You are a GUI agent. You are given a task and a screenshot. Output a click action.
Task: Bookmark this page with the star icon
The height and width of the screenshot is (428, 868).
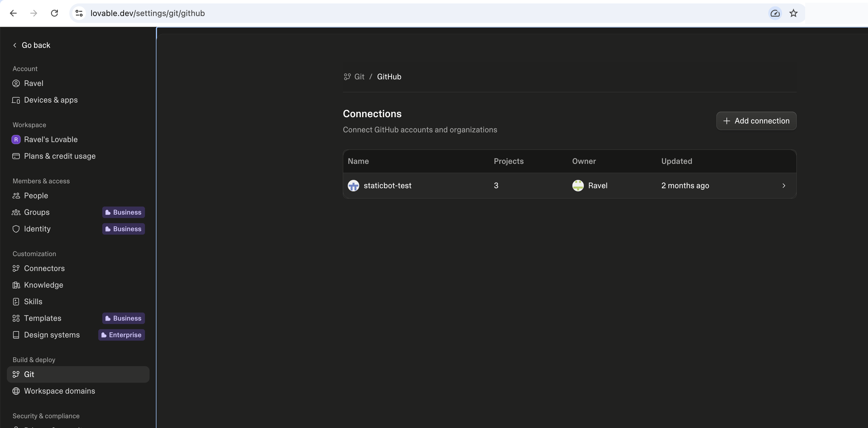point(794,13)
